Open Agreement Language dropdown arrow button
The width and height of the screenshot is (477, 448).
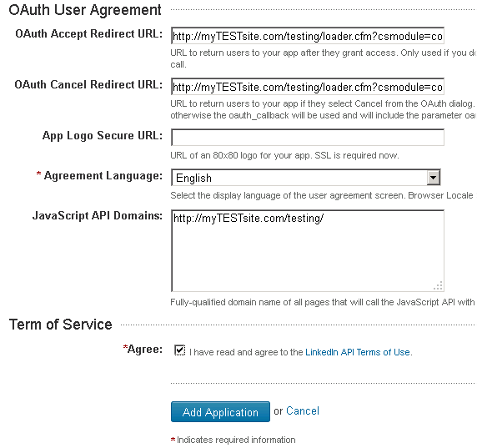[x=433, y=178]
